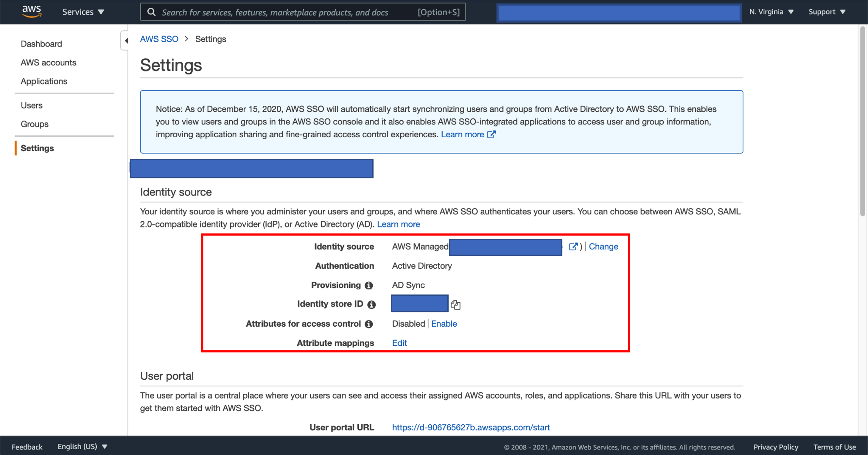
Task: Open the user portal URL link
Action: [471, 427]
